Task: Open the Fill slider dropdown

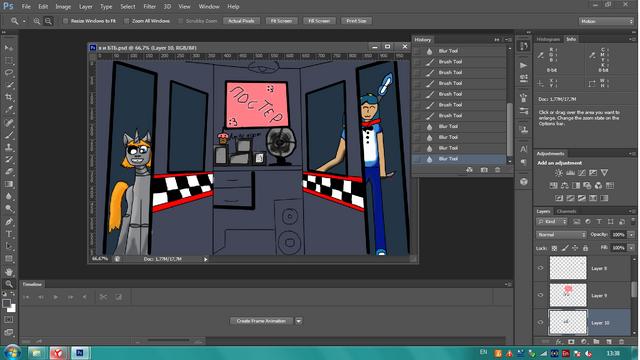Action: coord(631,248)
